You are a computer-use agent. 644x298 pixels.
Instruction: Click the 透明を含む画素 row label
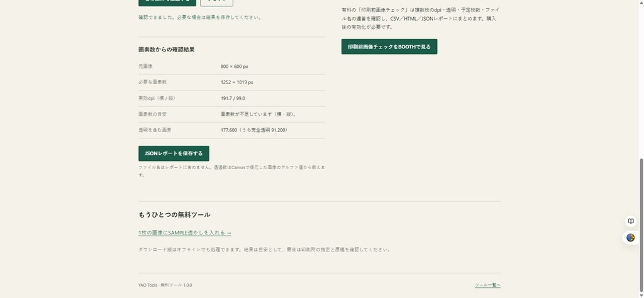155,130
